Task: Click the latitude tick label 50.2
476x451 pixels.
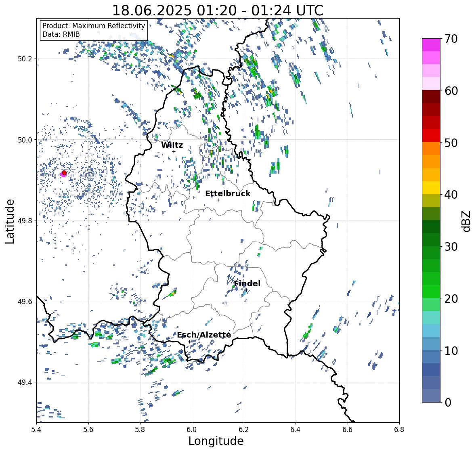Action: tap(25, 59)
